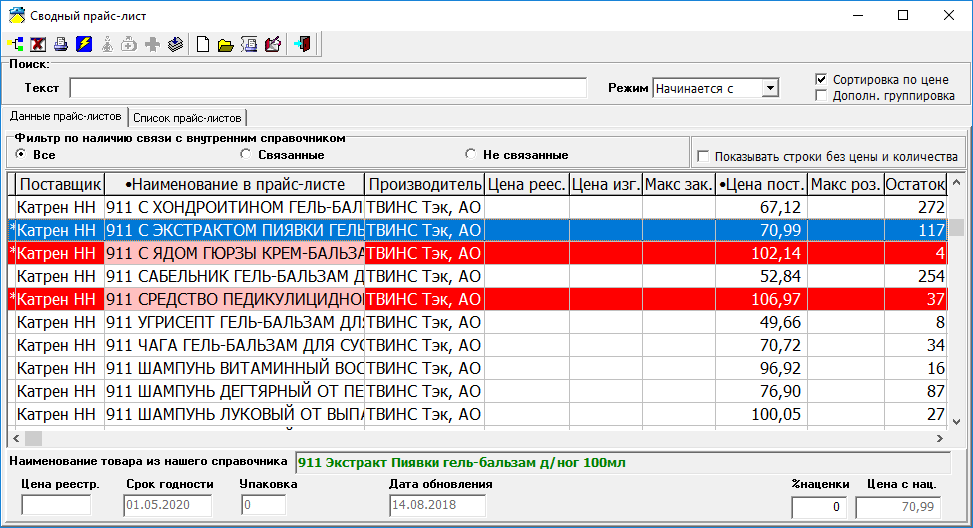Select the 'Данные прайс-листов' tab
Screen dimensions: 973x528
65,117
